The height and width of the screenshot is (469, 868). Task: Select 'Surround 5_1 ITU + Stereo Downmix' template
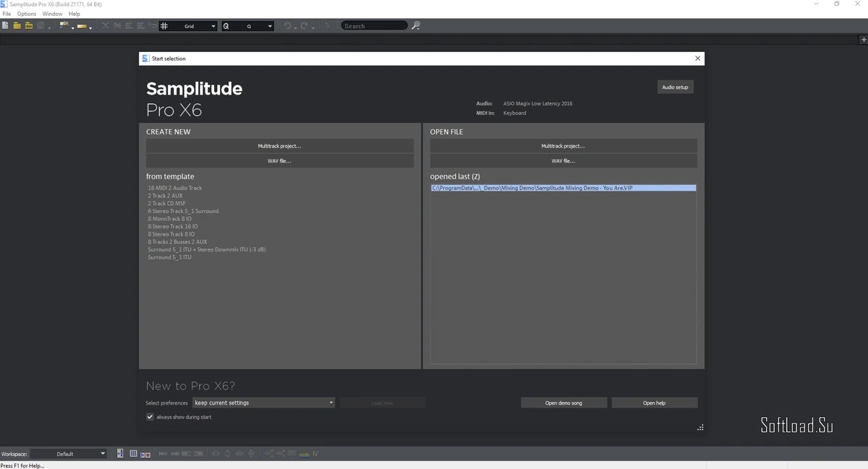207,249
